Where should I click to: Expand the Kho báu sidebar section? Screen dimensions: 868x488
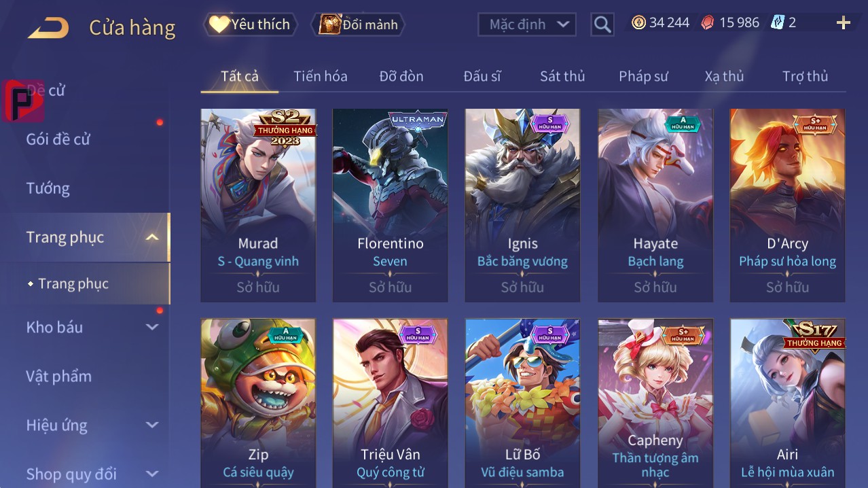point(152,327)
